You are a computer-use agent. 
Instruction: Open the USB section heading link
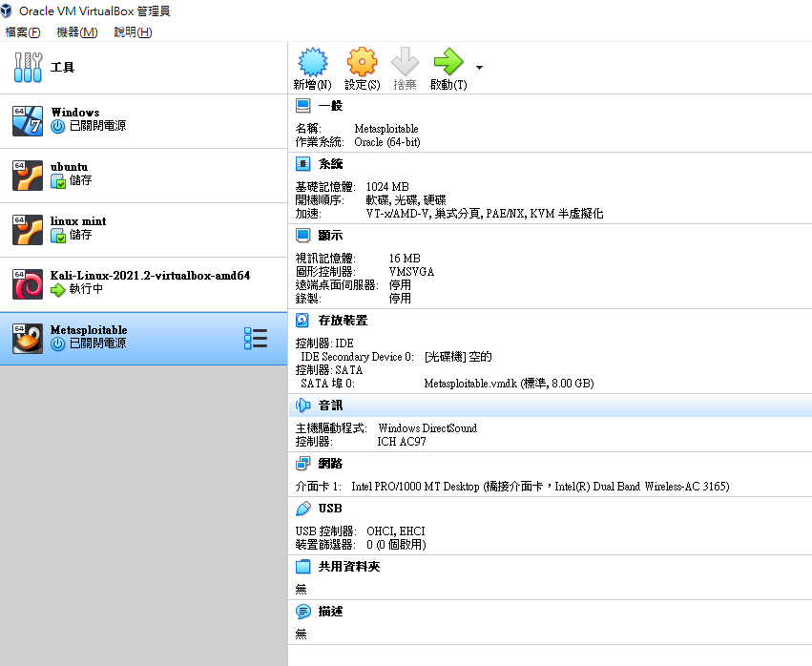(x=330, y=509)
